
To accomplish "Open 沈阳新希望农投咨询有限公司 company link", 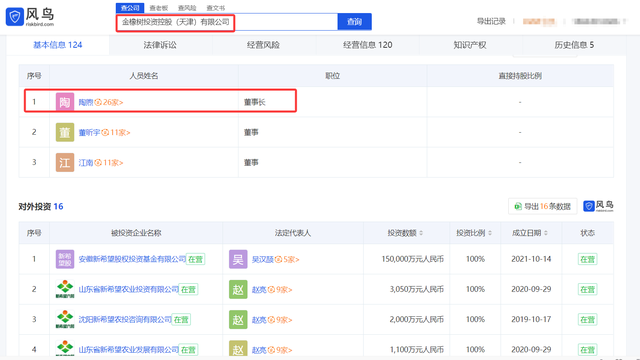I will [125, 320].
